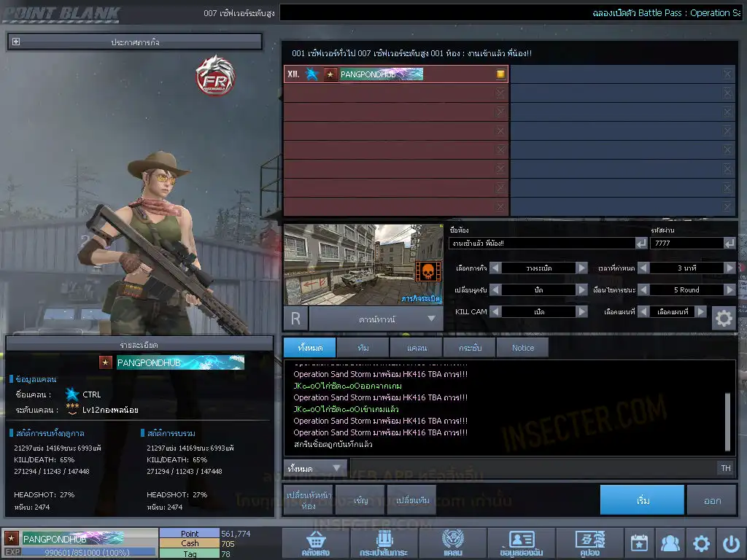This screenshot has width=747, height=560.
Task: Click the invite button
Action: click(x=360, y=501)
